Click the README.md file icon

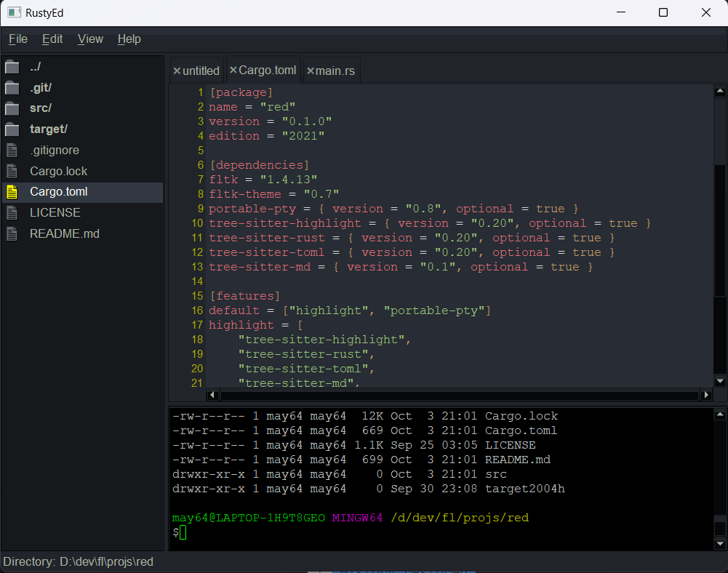[12, 234]
